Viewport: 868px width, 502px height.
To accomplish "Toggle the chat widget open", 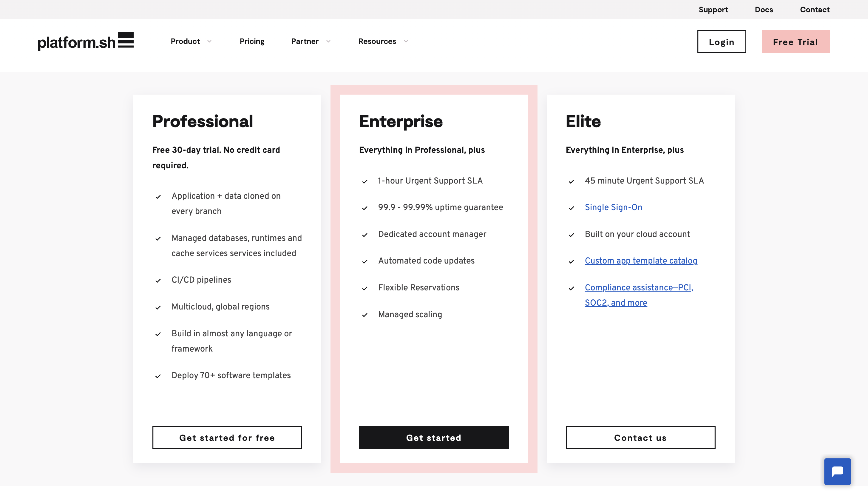I will tap(837, 471).
